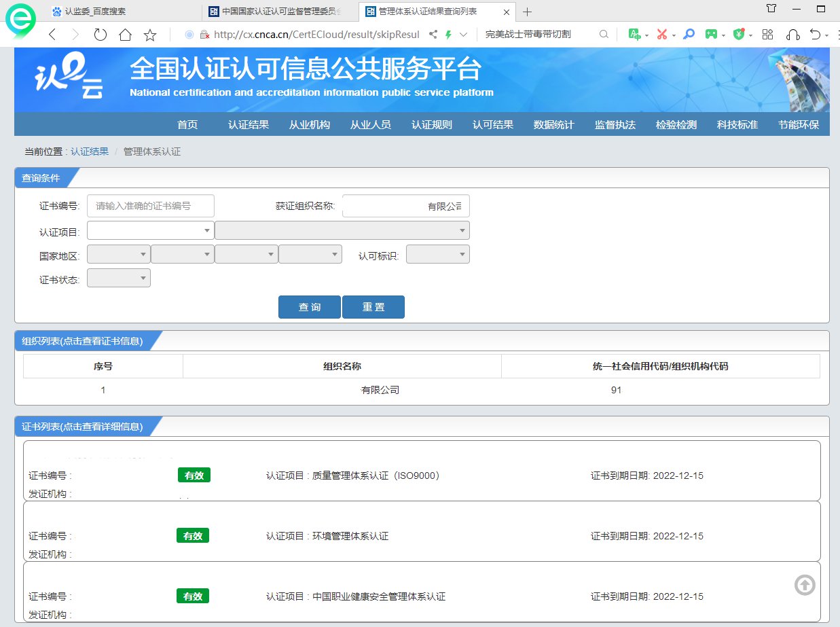Click the 重置 reset button
The width and height of the screenshot is (840, 627).
click(x=373, y=307)
